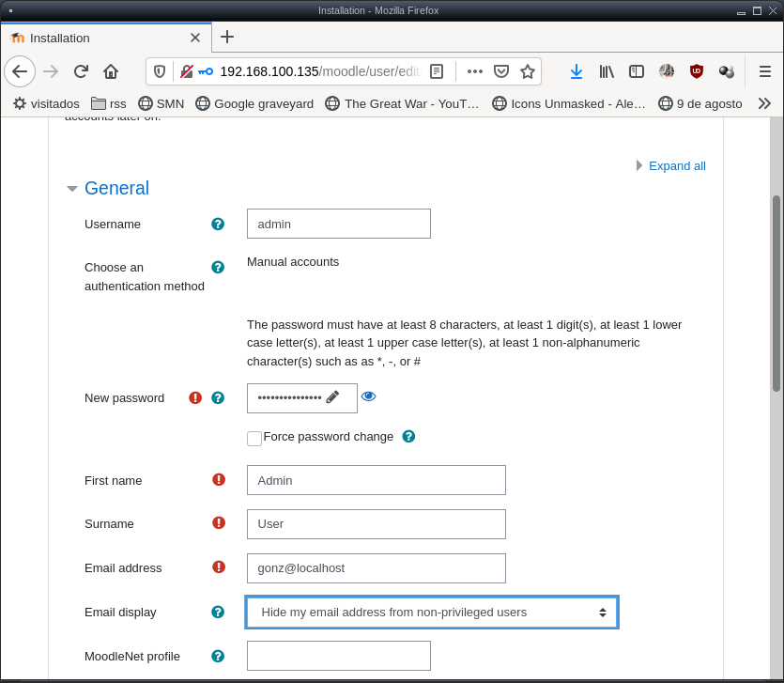Go back with the browser back arrow
The height and width of the screenshot is (683, 784).
click(x=20, y=71)
